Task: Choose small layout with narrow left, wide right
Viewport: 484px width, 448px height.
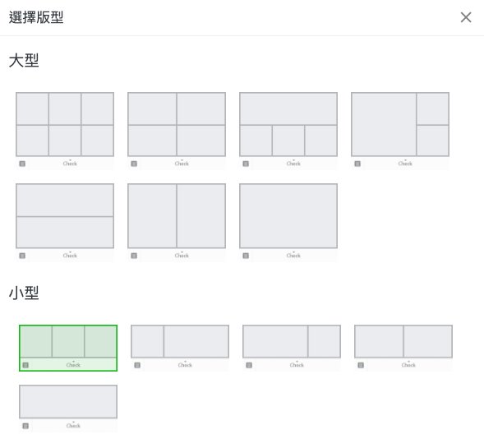Action: pos(180,348)
